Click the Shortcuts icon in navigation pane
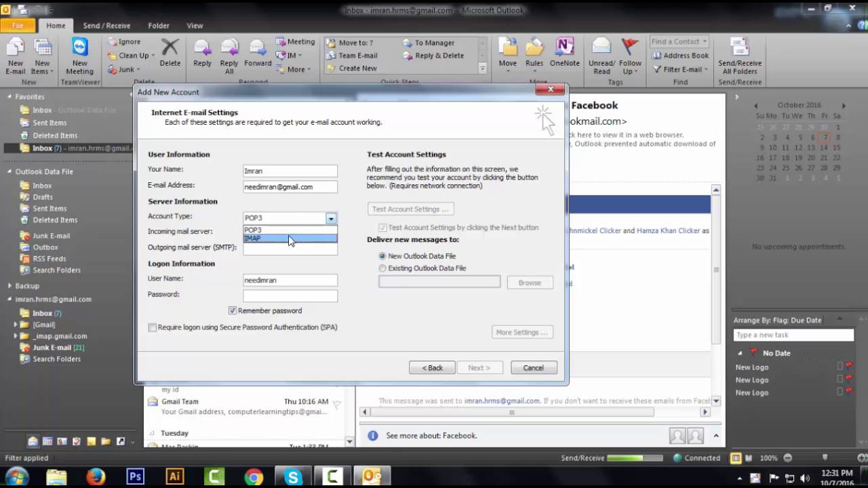The height and width of the screenshot is (488, 868). click(x=120, y=441)
